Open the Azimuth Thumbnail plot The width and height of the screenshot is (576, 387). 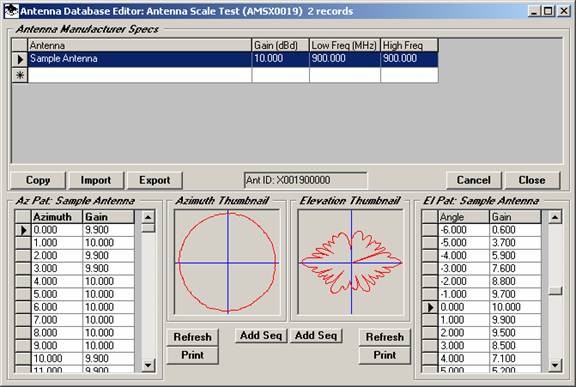coord(227,262)
